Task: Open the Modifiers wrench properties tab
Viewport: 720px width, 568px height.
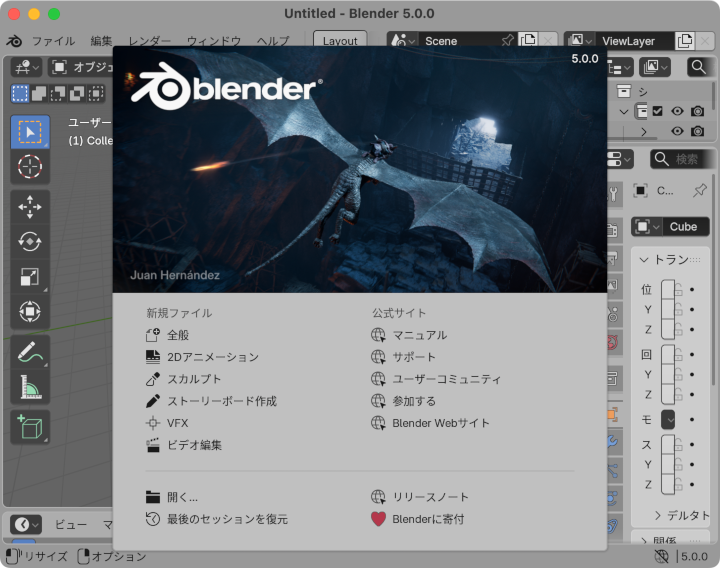Action: tap(613, 442)
